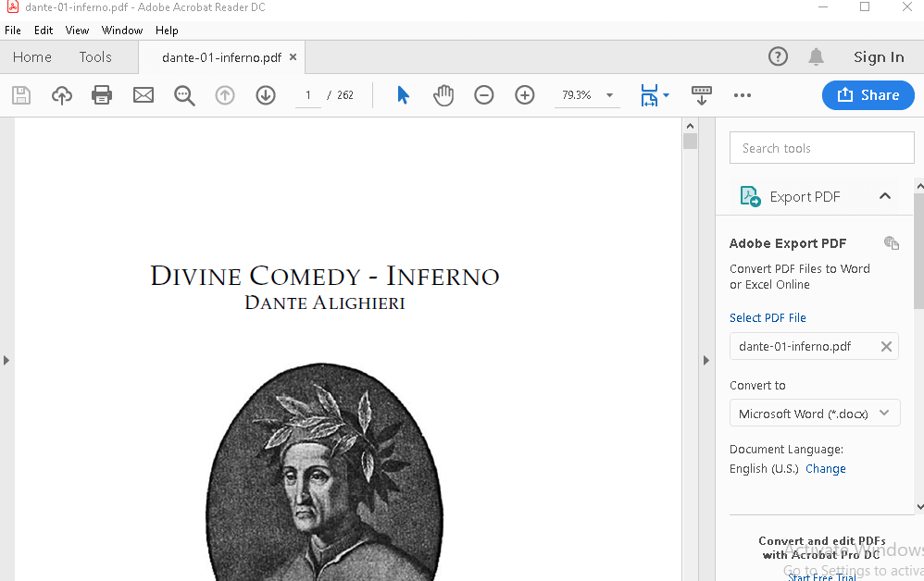The image size is (924, 581).
Task: View notifications bell
Action: pyautogui.click(x=817, y=57)
